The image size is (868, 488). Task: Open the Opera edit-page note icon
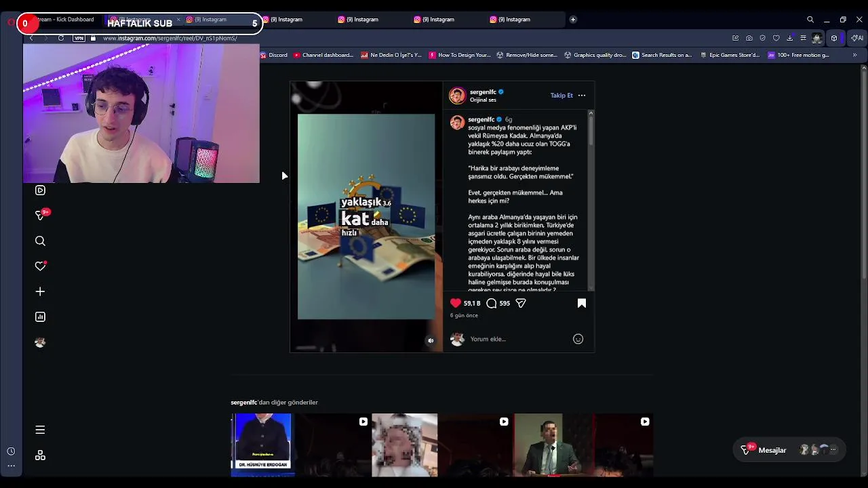736,38
